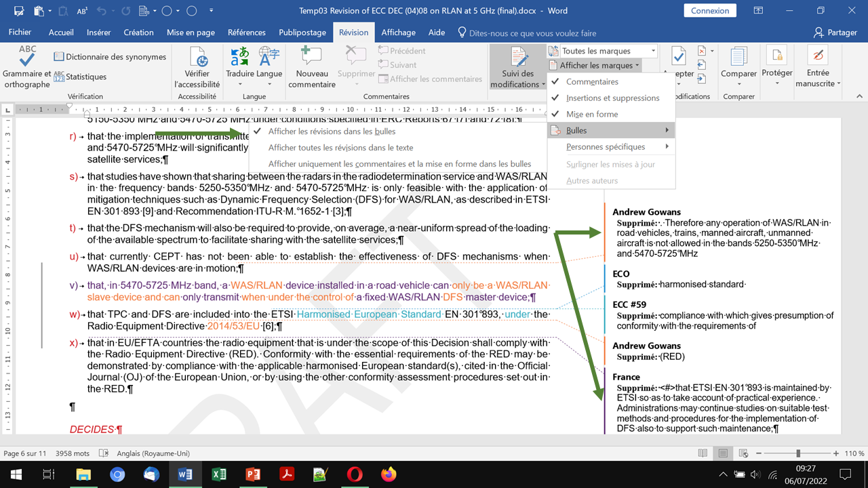Switch to Web Layout view in status bar
Image resolution: width=868 pixels, height=488 pixels.
743,453
